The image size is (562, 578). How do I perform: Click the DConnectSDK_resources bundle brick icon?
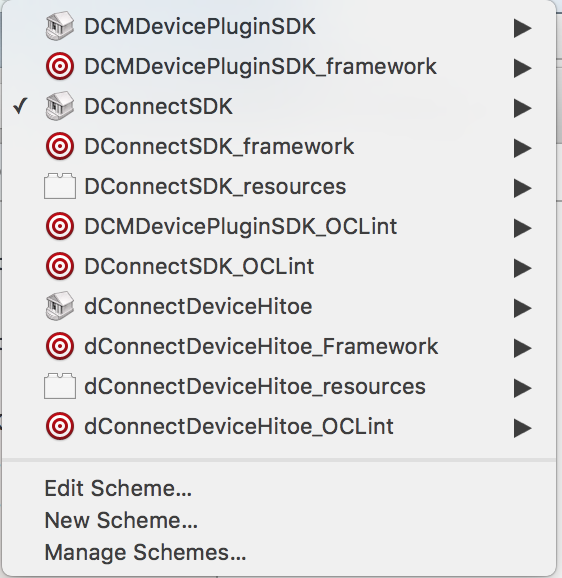tap(60, 186)
